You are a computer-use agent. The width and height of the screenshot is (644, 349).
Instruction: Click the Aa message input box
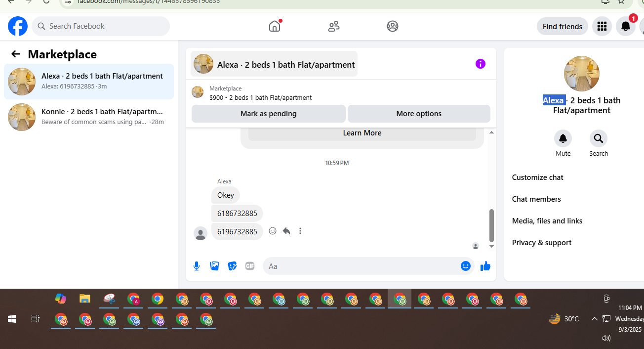(x=362, y=266)
